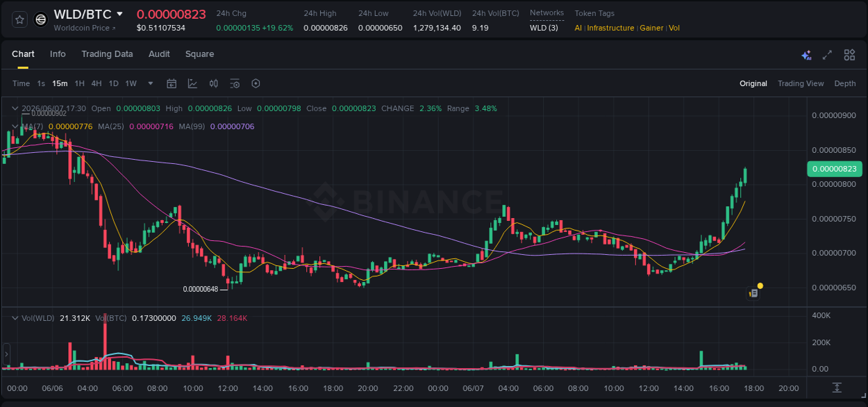The image size is (868, 407).
Task: Click the 06/07 date label on time axis
Action: pyautogui.click(x=473, y=388)
